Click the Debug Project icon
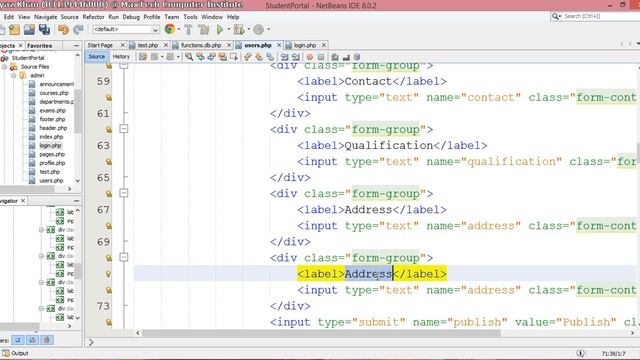Image resolution: width=640 pixels, height=360 pixels. tap(239, 29)
